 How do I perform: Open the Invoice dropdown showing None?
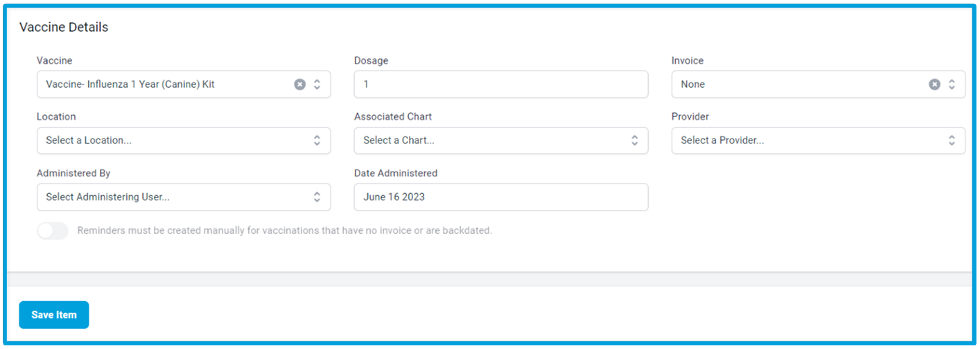click(819, 84)
